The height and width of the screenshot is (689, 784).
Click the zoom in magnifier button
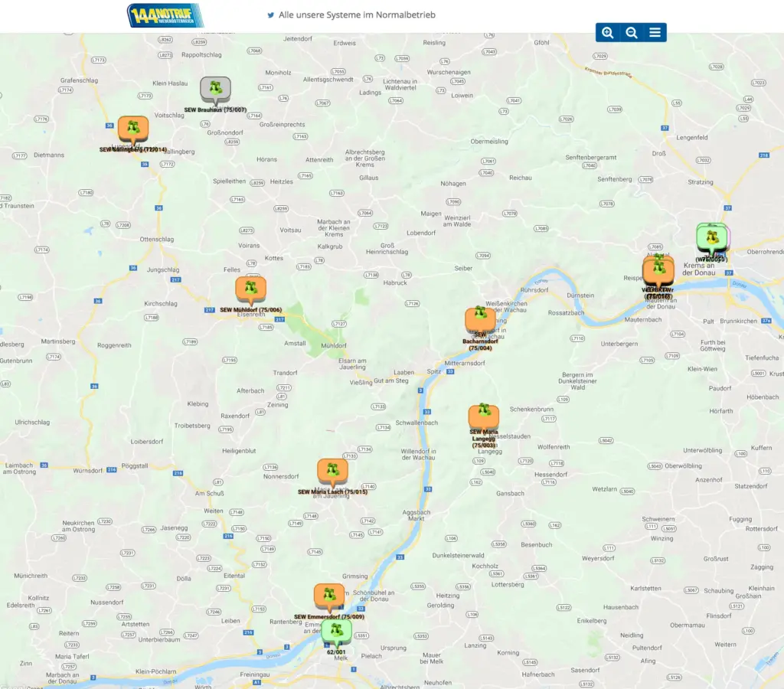coord(608,32)
